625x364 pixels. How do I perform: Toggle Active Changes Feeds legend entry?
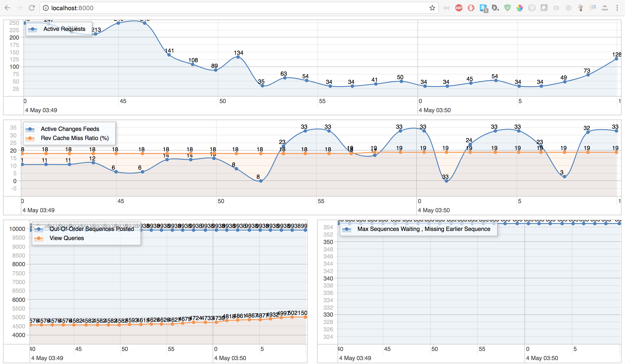pyautogui.click(x=70, y=129)
